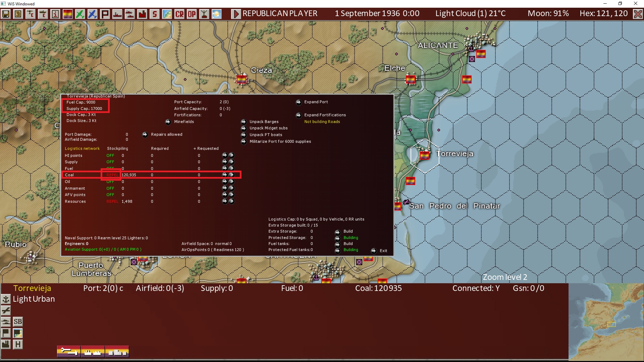Click Unpack Barges arrow button
This screenshot has width=644, height=362.
click(244, 122)
